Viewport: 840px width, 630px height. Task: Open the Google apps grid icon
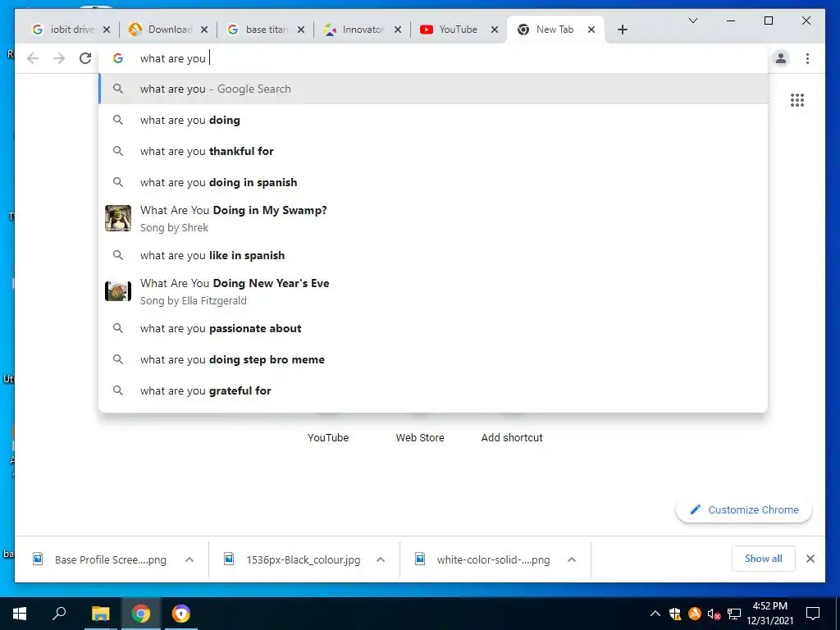click(797, 100)
